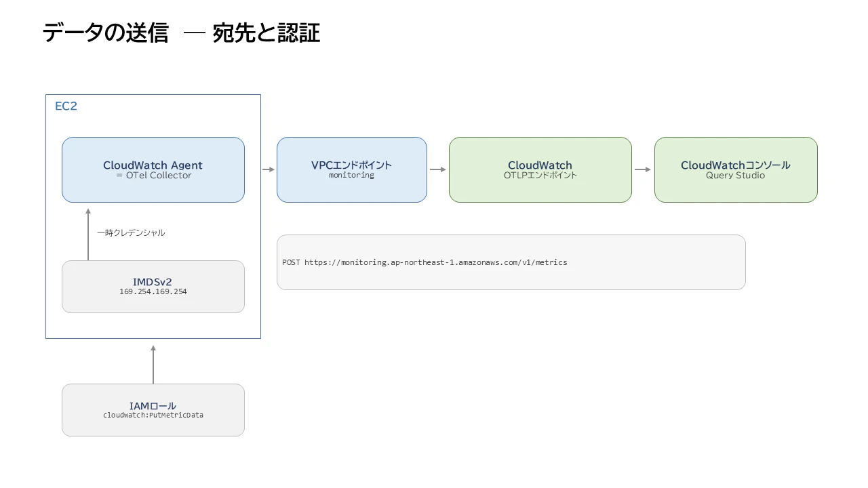
Task: Select the slide title 'データの送信 — 宛先と認証'
Action: pyautogui.click(x=181, y=33)
